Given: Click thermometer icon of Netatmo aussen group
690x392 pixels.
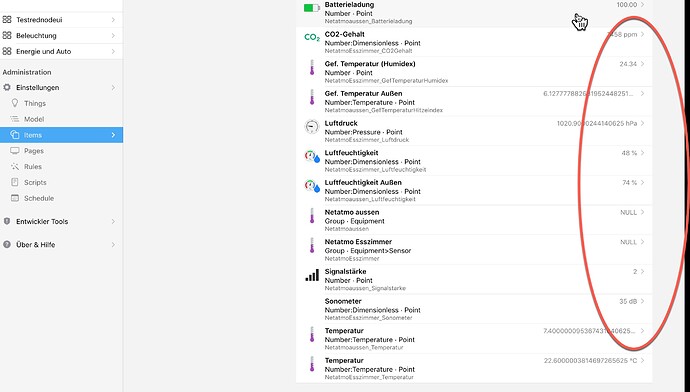Looking at the screenshot, I should 312,216.
